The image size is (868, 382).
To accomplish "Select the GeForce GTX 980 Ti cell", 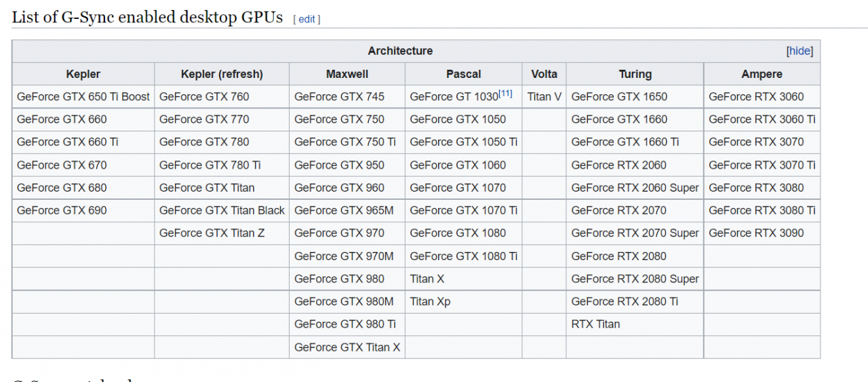I will coord(347,324).
